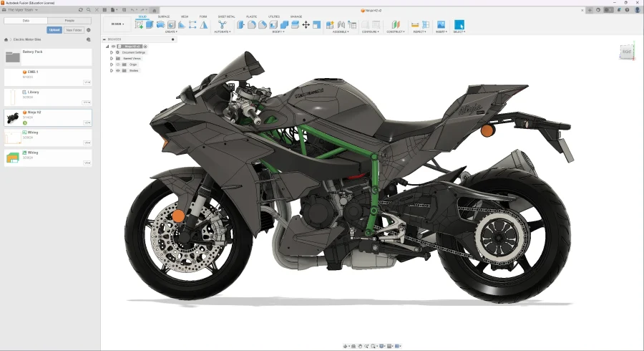The width and height of the screenshot is (644, 351).
Task: Choose the Chamfer tool in Modify
Action: pos(263,25)
